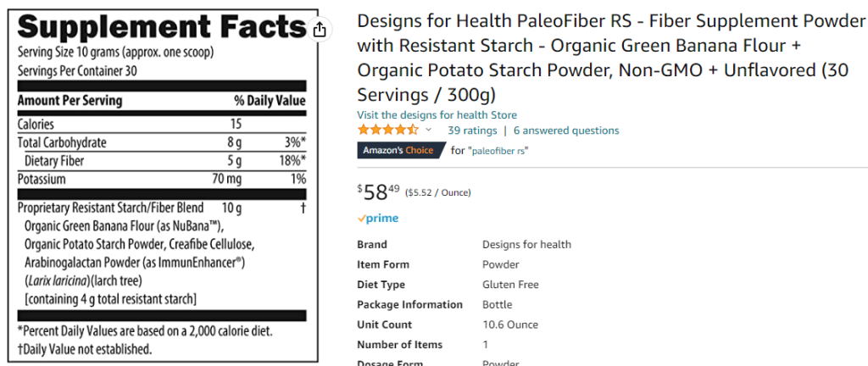Viewport: 868px width, 366px height.
Task: Click the Amazon's Choice badge
Action: pos(401,150)
